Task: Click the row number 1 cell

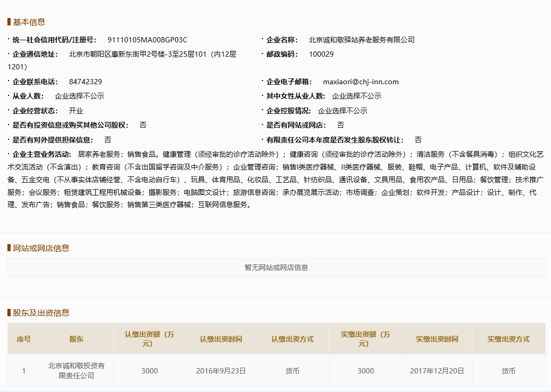Action: (x=24, y=371)
